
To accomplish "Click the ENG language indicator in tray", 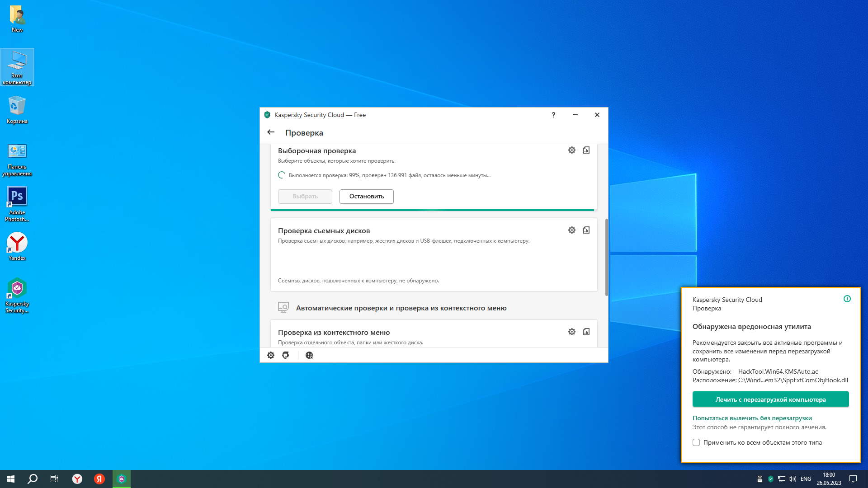I will click(x=806, y=479).
